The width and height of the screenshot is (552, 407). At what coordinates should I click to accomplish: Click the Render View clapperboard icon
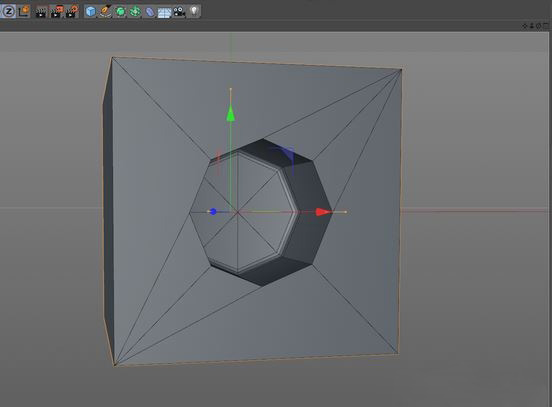click(x=41, y=12)
